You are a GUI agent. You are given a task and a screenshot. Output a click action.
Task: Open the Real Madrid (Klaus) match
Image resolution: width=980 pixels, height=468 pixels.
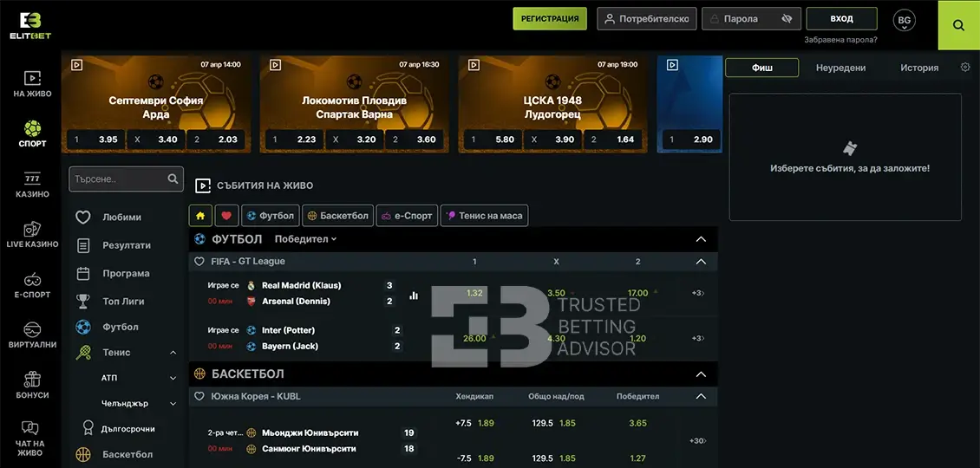click(x=302, y=285)
